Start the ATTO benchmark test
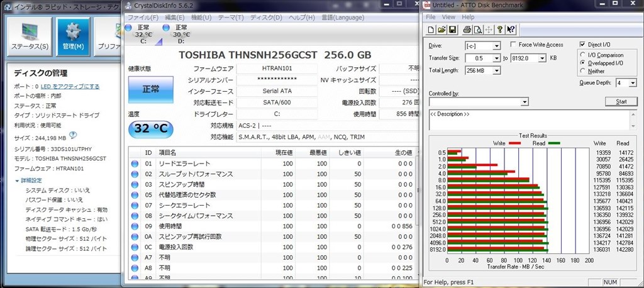The image size is (644, 288). (x=621, y=101)
